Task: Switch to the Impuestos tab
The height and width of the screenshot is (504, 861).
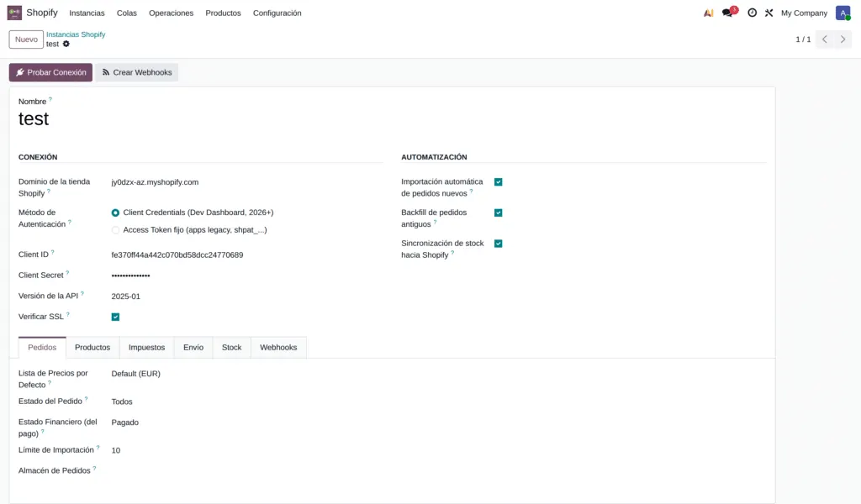Action: (x=146, y=347)
